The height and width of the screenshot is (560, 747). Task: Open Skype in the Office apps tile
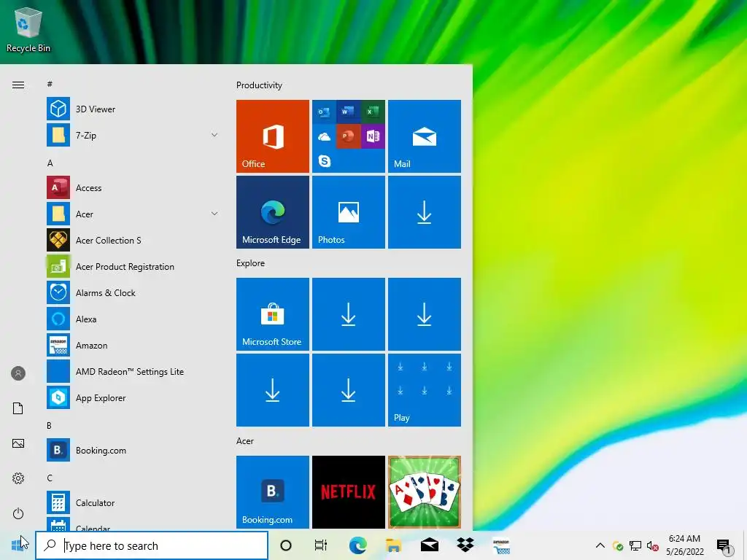pyautogui.click(x=324, y=161)
